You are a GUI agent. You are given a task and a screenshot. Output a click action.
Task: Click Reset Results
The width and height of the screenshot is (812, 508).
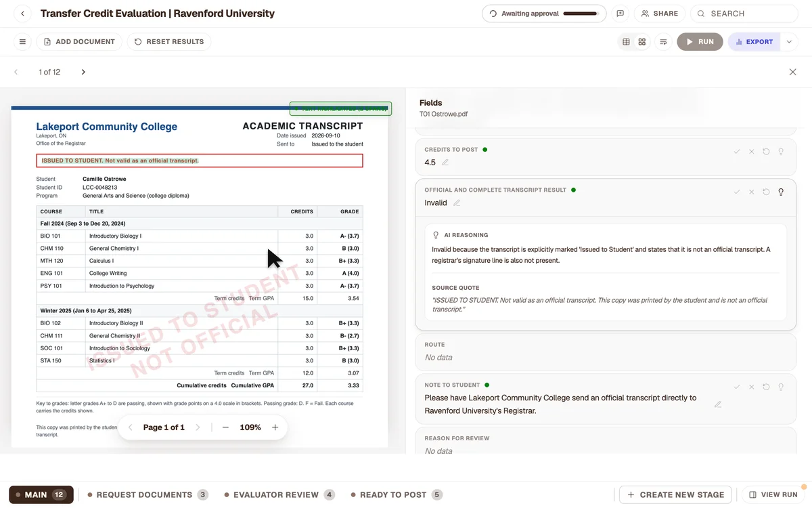pyautogui.click(x=169, y=42)
